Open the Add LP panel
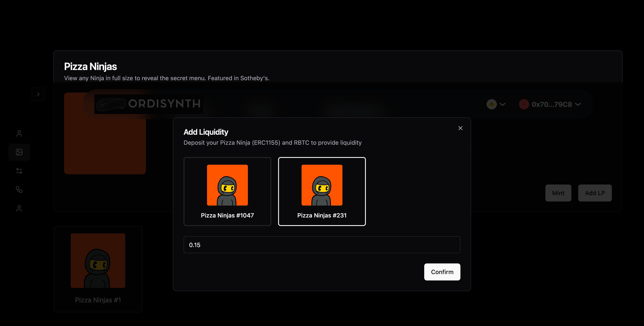Screen dimensions: 644x326 (595, 193)
